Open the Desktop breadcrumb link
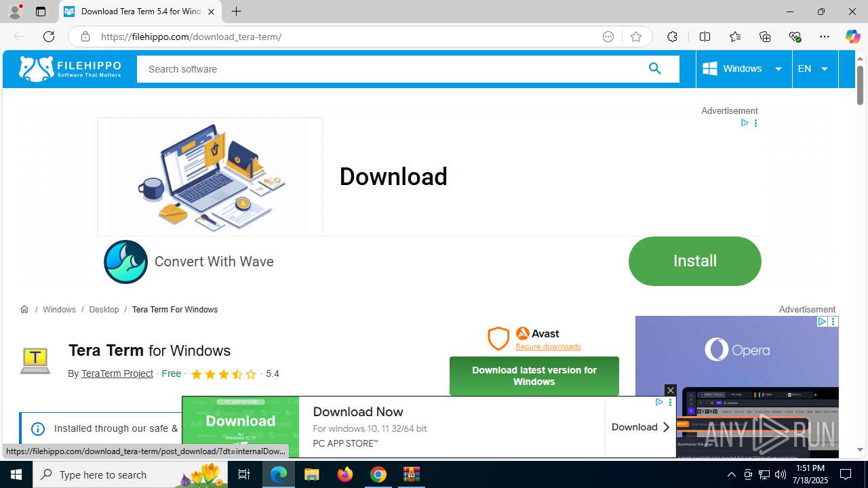 point(104,309)
